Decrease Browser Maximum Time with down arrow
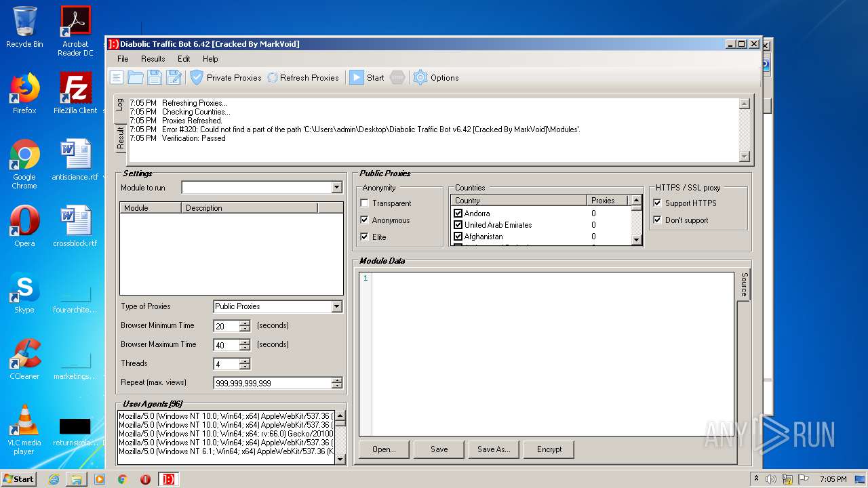 tap(245, 348)
